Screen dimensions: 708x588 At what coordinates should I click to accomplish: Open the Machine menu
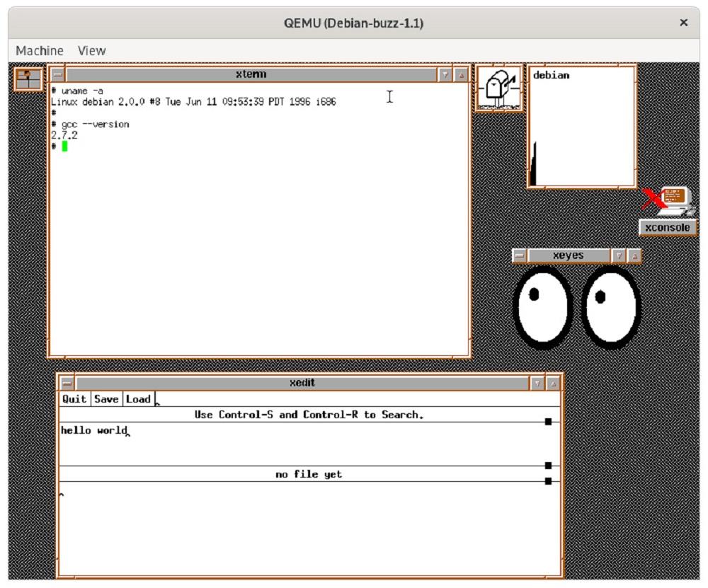(x=40, y=51)
